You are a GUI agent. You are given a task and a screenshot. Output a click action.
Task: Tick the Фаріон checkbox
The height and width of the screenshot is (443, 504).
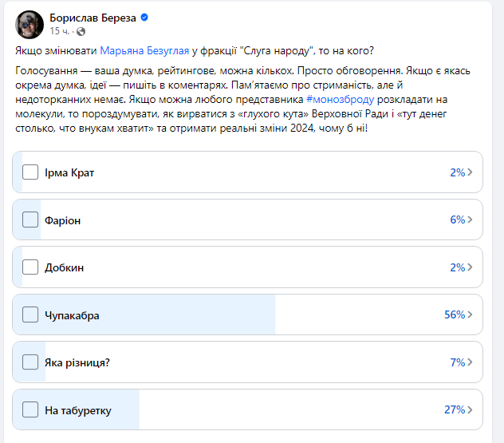[30, 220]
